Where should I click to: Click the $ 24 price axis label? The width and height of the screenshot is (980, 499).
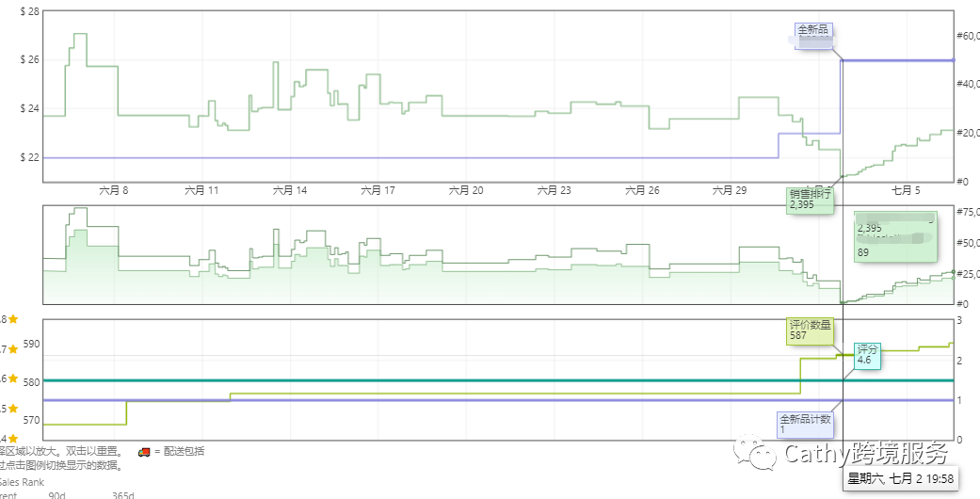tap(30, 109)
